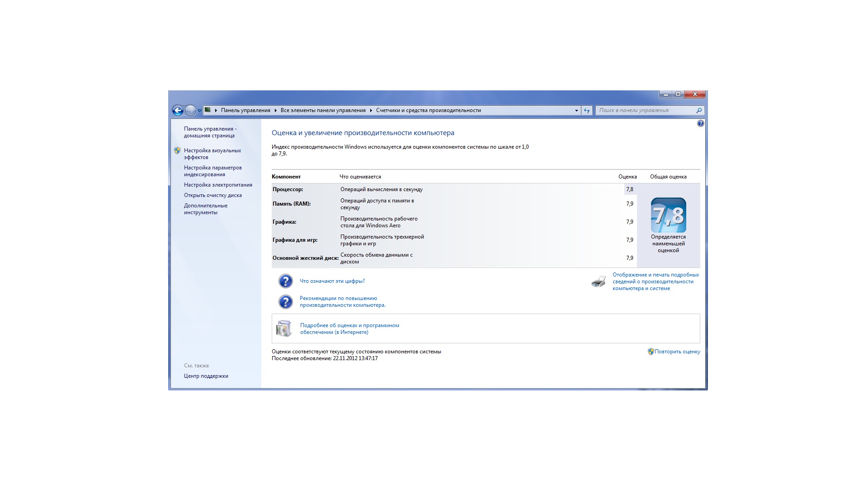Open recent pages dropdown arrow near navigation buttons

coord(199,111)
